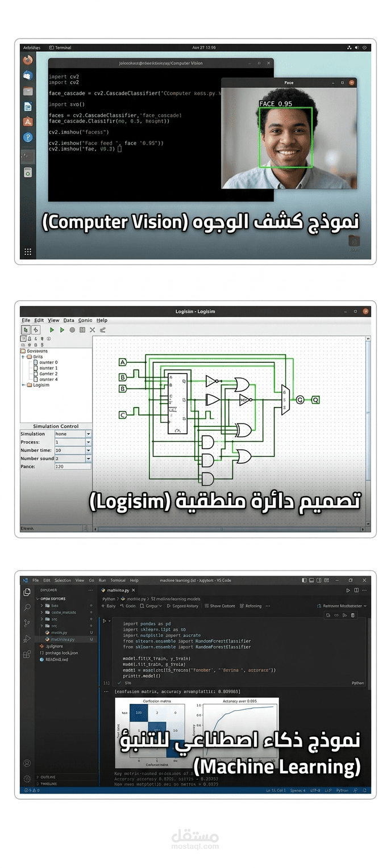Click the X icon in the Logisim toolbar
The image size is (391, 868).
click(92, 329)
